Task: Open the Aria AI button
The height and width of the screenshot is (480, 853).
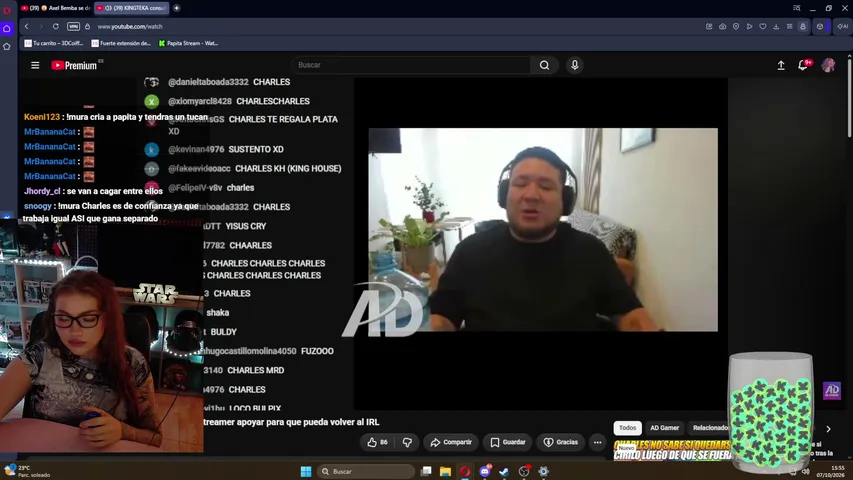Action: point(843,26)
